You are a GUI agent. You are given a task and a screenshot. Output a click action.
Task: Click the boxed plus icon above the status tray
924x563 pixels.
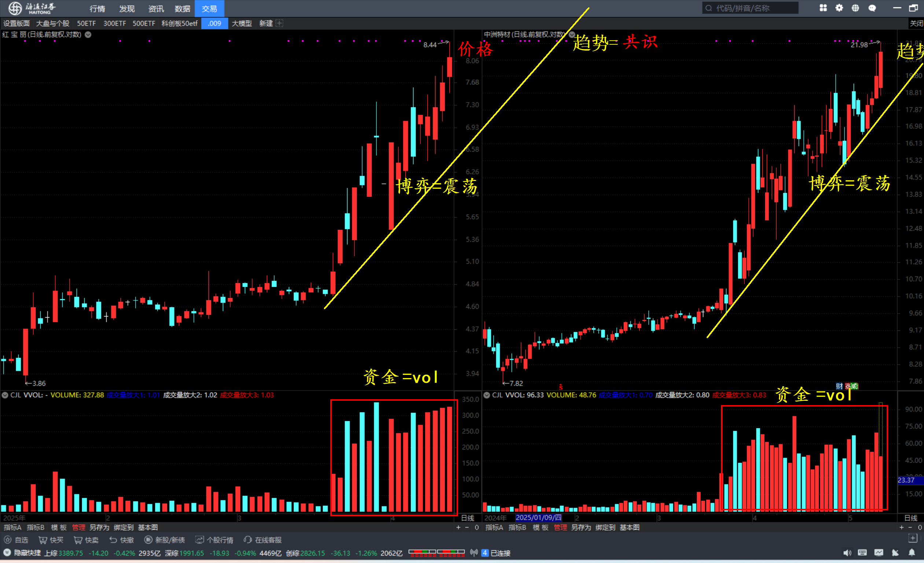click(x=913, y=538)
